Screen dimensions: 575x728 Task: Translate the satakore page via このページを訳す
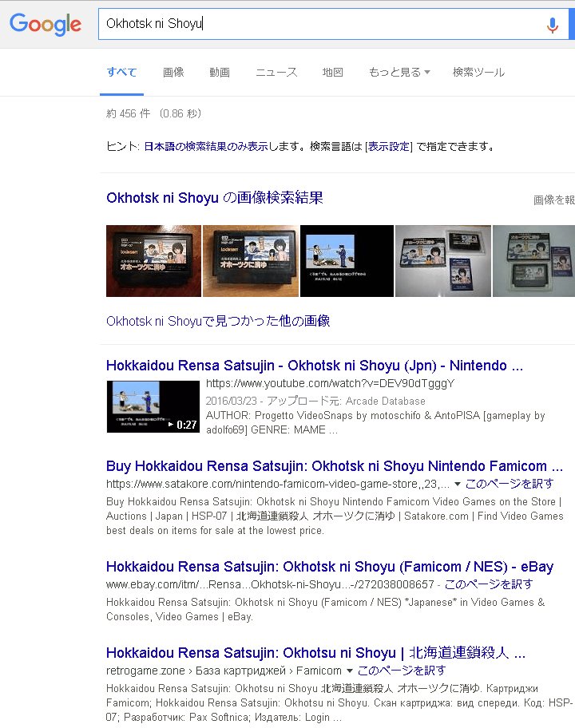[510, 484]
